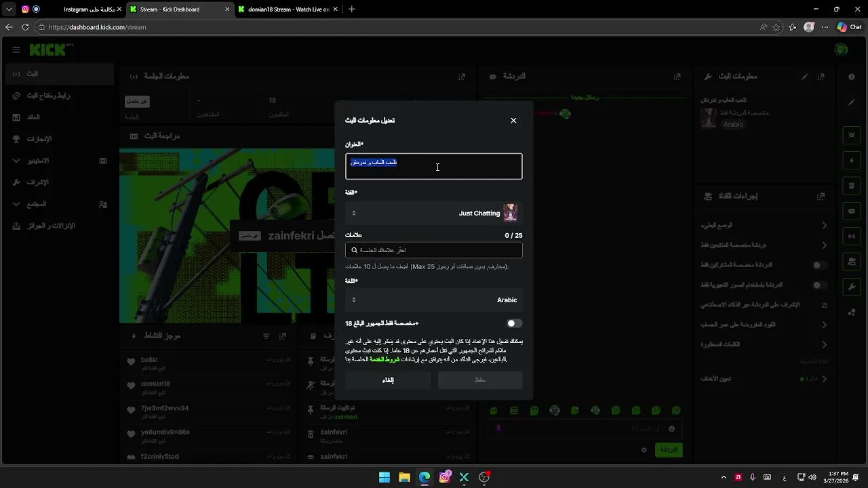The width and height of the screenshot is (868, 488).
Task: Click the green chat send button
Action: pos(669,449)
